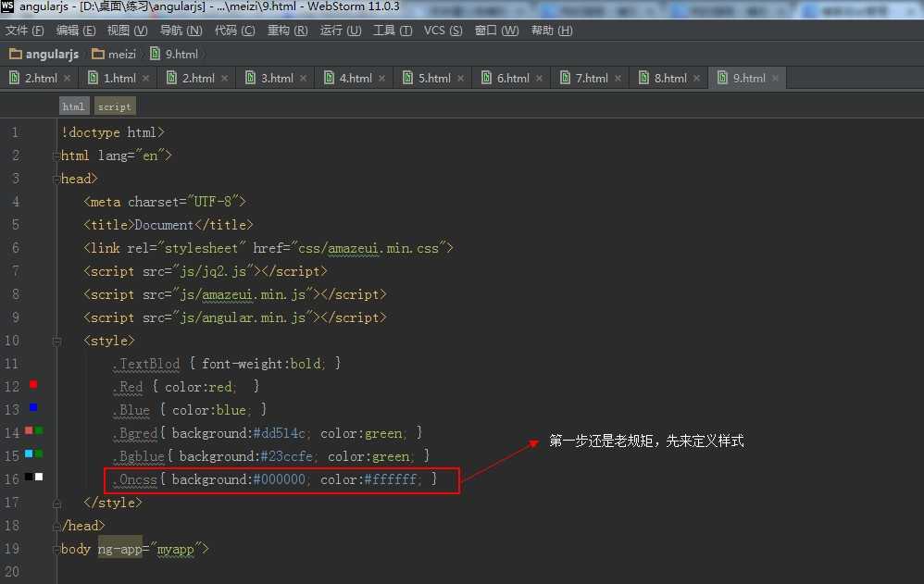Open the 窗口 (W) menu
The image size is (924, 584).
point(497,31)
